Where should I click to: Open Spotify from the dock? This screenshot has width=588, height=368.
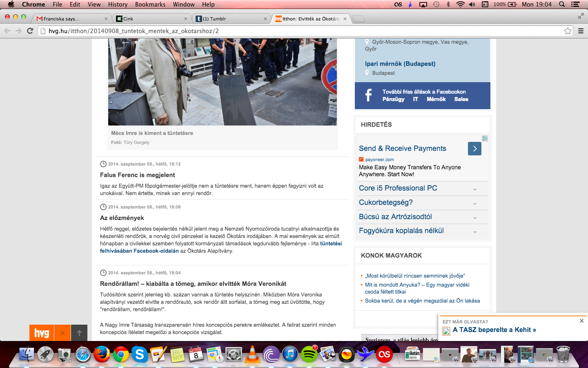tap(309, 355)
